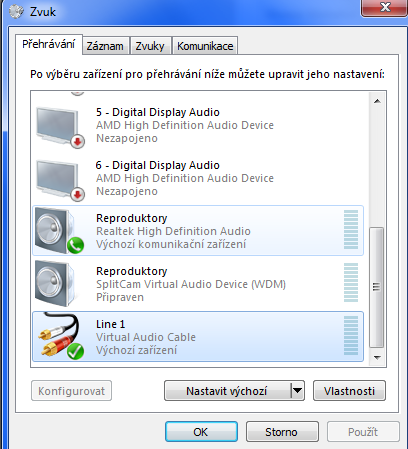Switch to the Komunikace tab
The height and width of the screenshot is (449, 408).
point(205,46)
